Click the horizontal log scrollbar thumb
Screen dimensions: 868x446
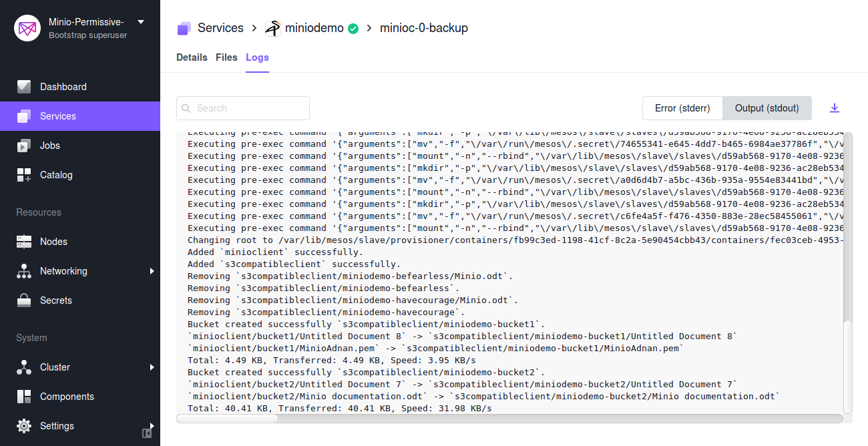pos(228,419)
